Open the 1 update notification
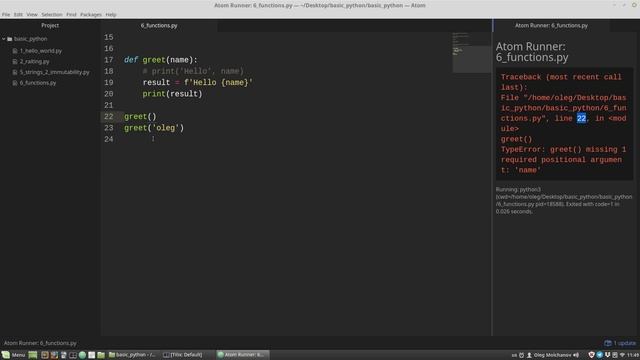Screen dimensions: 640x360 [620, 343]
